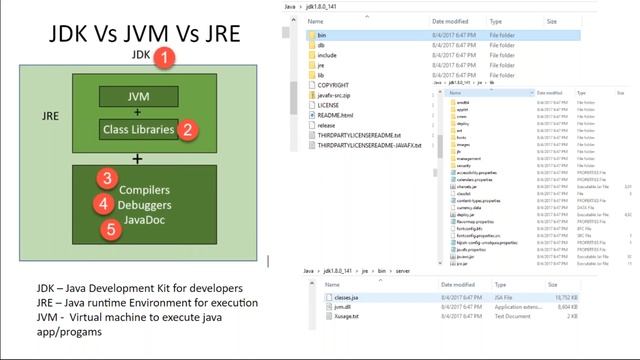
Task: Open chevron before server in bottom address bar
Action: (x=391, y=271)
